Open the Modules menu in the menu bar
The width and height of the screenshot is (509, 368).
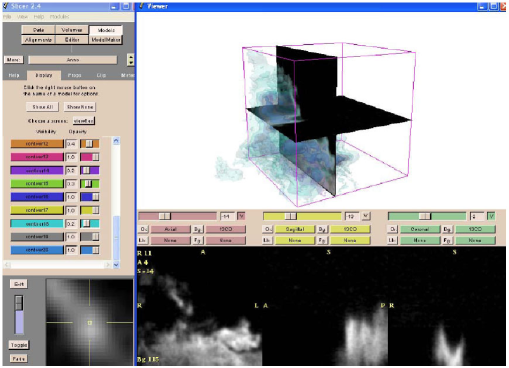click(60, 17)
